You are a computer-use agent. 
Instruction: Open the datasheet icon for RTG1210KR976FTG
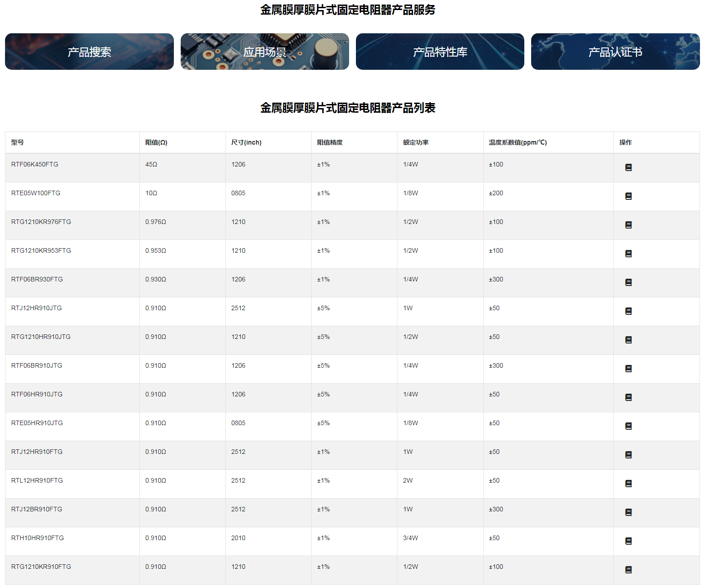628,225
